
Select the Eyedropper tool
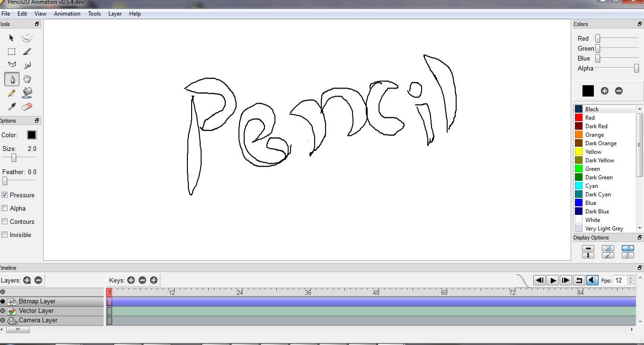[12, 106]
